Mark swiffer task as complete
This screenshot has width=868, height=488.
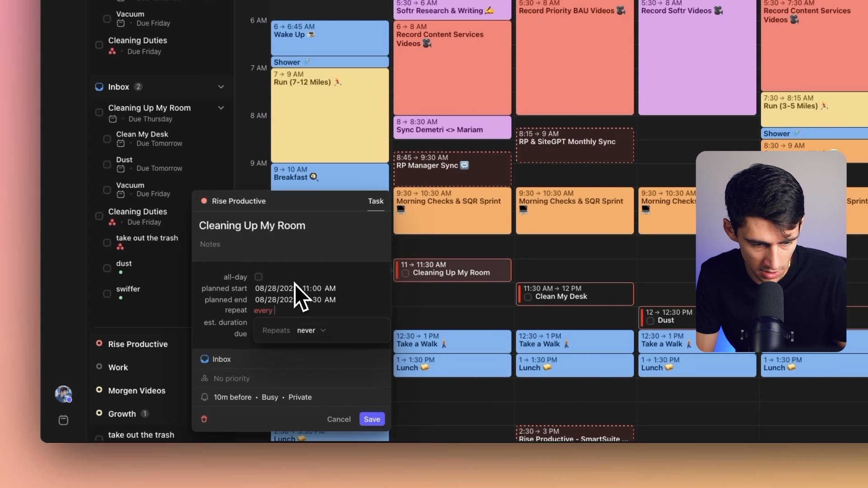(107, 294)
